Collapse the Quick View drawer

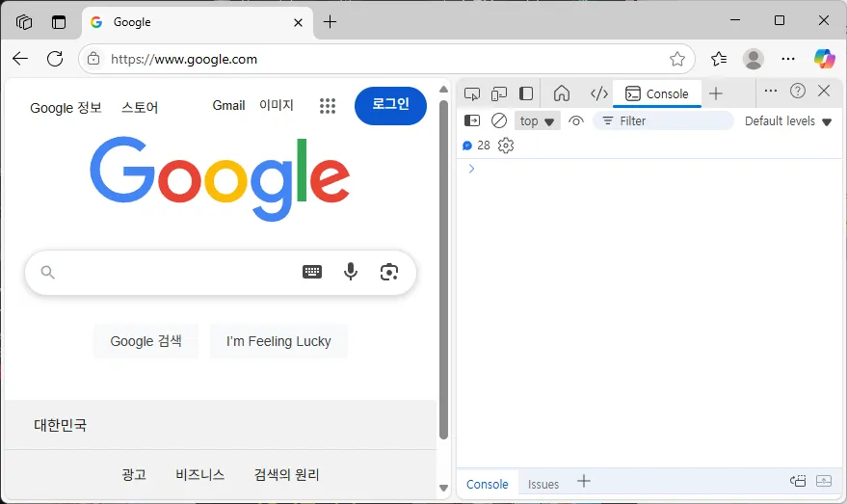tap(824, 481)
